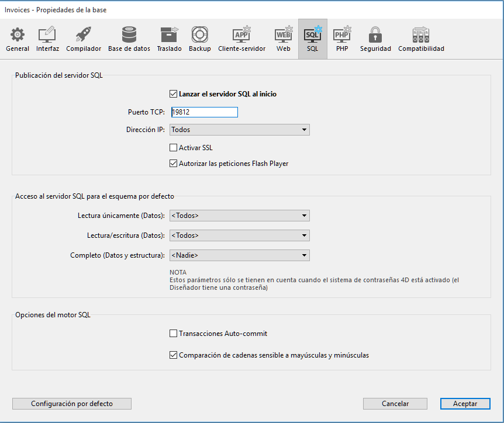Select the SQL tab
This screenshot has height=423, width=504.
click(x=313, y=35)
